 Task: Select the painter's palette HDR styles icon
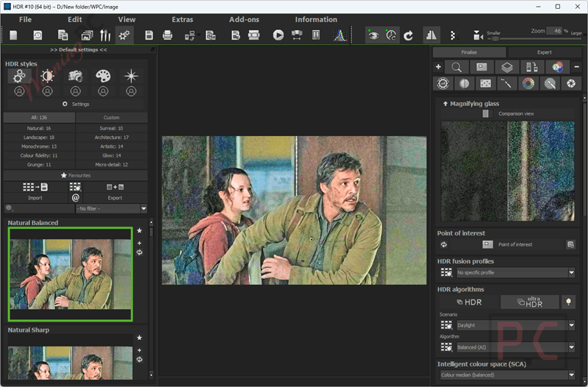point(103,77)
